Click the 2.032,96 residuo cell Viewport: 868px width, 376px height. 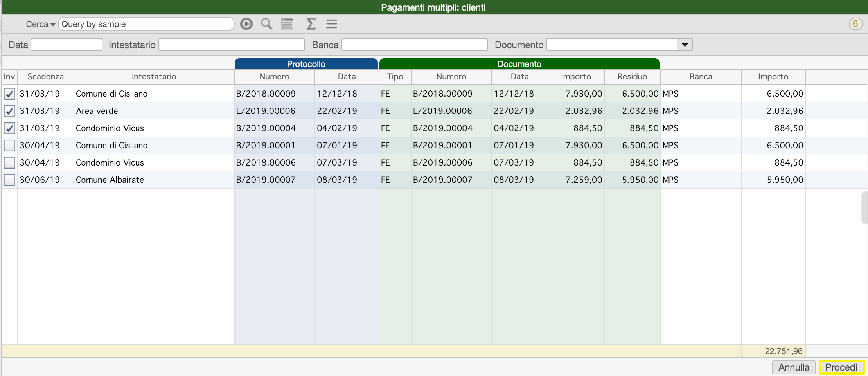[633, 111]
